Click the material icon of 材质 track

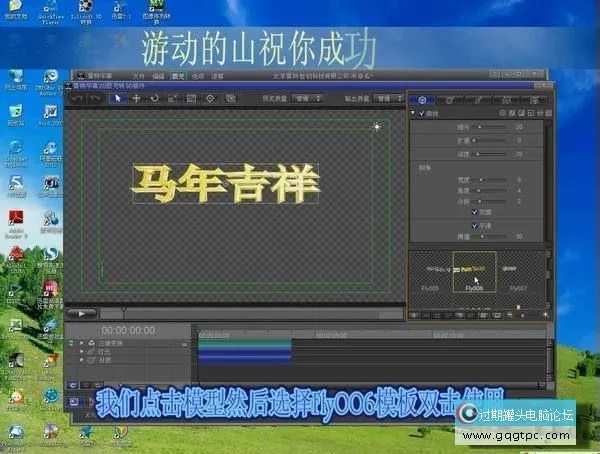pos(91,360)
